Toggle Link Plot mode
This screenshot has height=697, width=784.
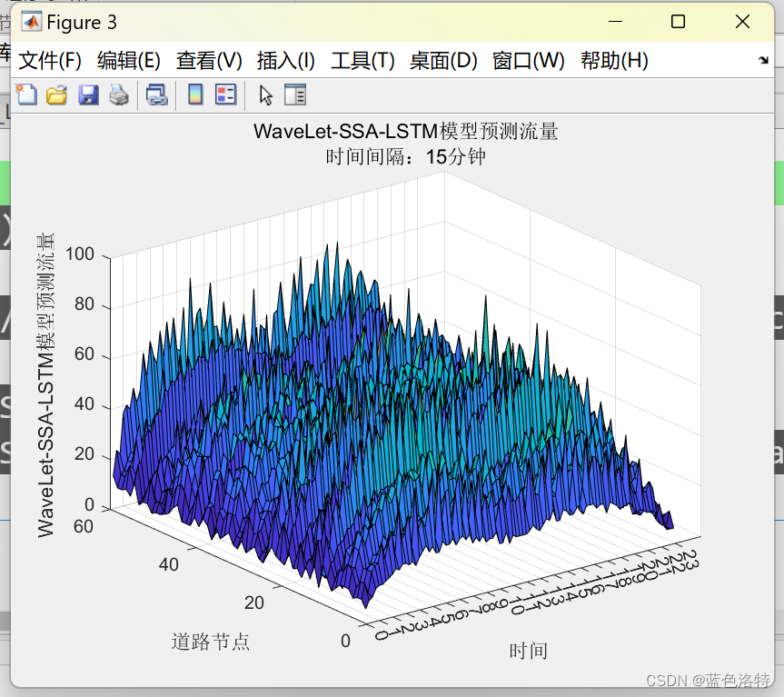point(156,94)
